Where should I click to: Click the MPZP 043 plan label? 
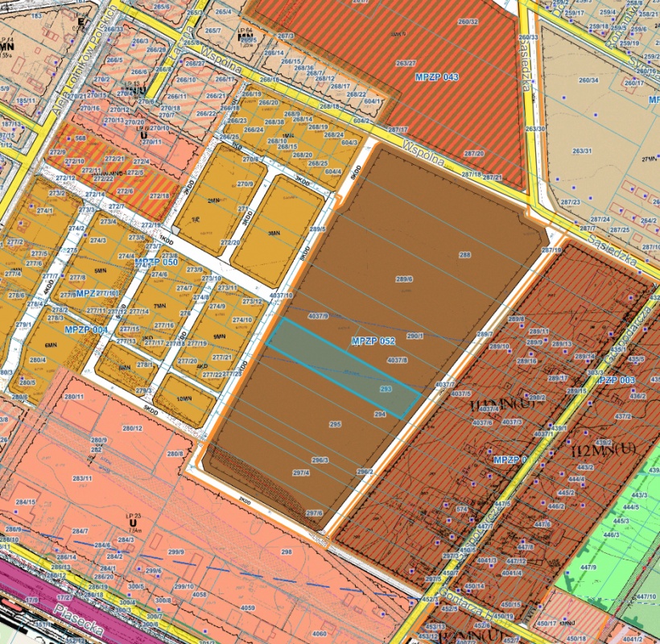click(x=437, y=77)
